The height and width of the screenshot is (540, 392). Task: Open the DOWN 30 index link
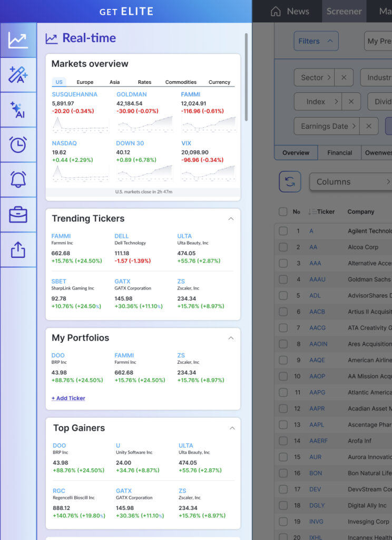point(130,143)
